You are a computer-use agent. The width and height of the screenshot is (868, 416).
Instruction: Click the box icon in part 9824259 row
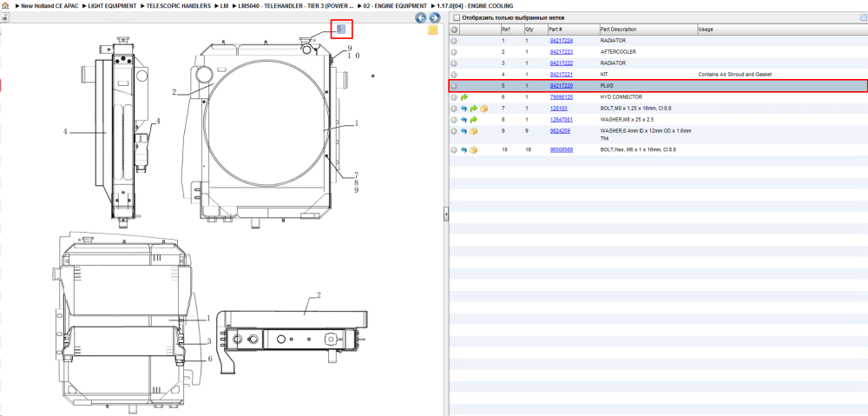pos(473,131)
